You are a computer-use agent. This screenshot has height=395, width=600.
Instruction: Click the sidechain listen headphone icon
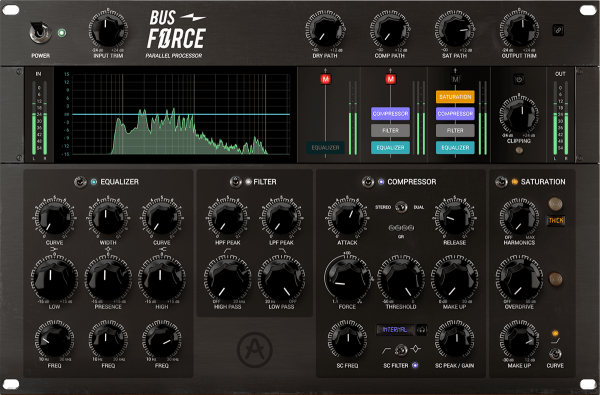pyautogui.click(x=422, y=330)
